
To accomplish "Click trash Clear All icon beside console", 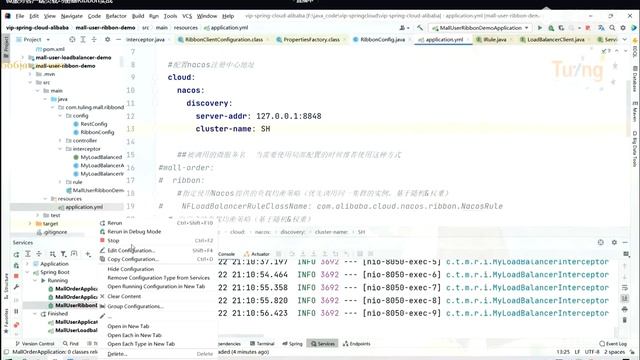I will 624,320.
